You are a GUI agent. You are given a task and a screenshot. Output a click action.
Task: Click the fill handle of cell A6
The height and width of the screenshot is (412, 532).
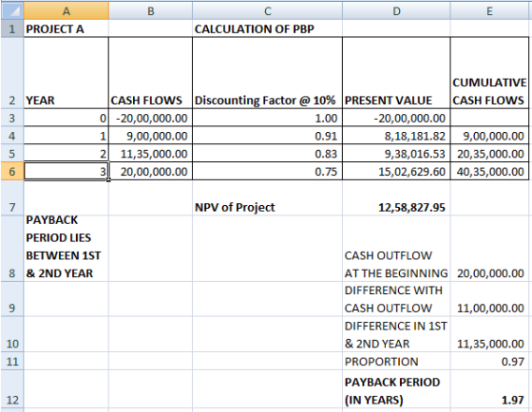pos(108,179)
